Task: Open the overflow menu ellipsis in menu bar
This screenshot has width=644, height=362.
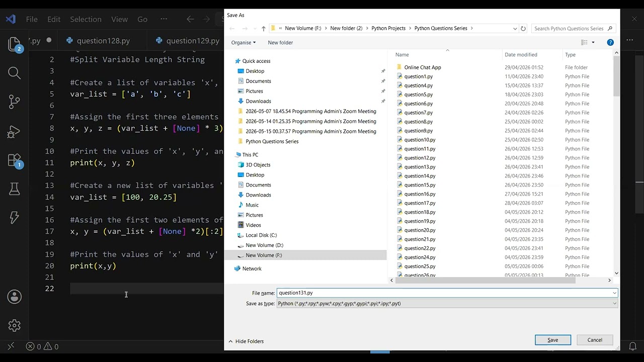Action: [x=164, y=19]
